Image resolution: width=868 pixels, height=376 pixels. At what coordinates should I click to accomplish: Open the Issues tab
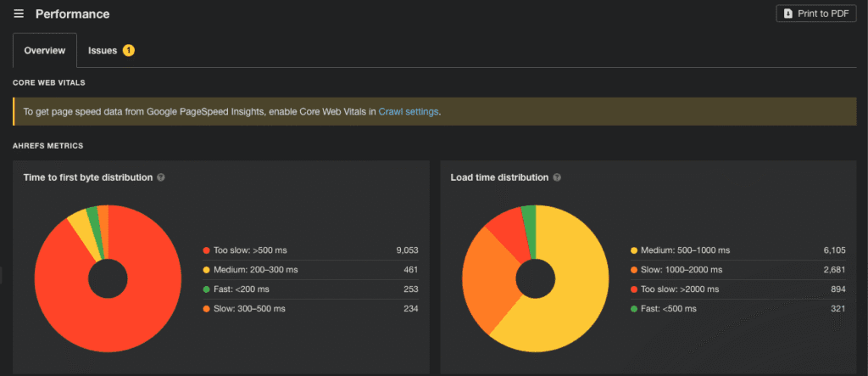point(103,51)
